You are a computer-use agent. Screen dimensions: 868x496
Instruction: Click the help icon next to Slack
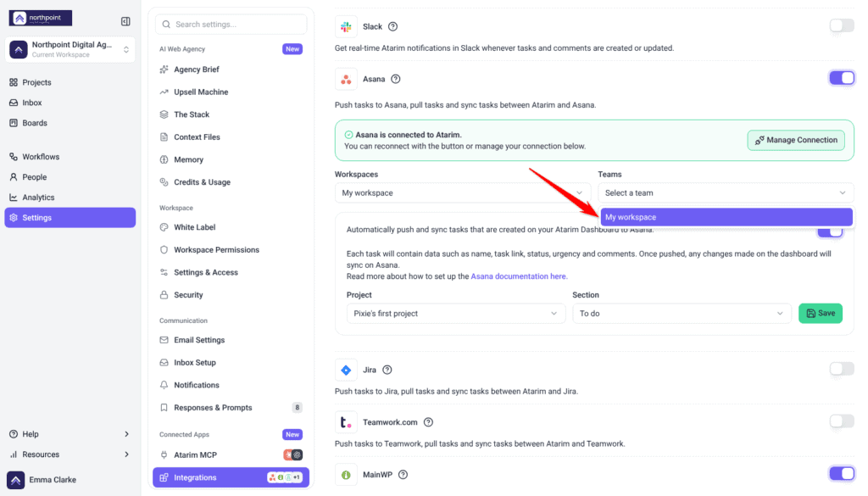pyautogui.click(x=392, y=26)
